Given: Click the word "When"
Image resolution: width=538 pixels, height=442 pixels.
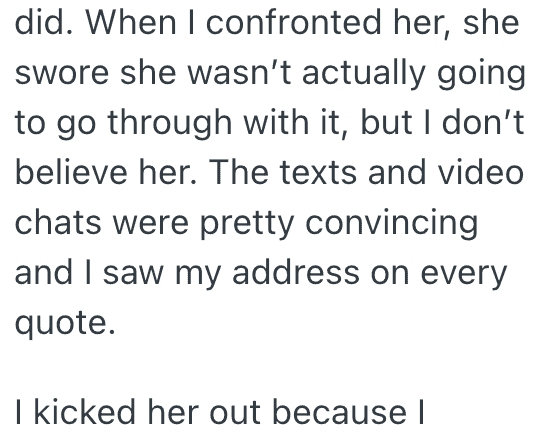Looking at the screenshot, I should click(130, 23).
